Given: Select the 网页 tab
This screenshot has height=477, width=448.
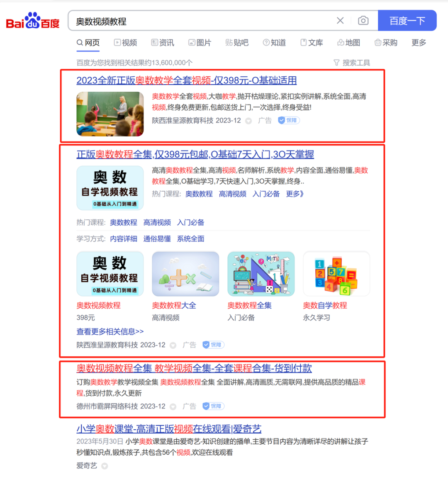Looking at the screenshot, I should [88, 43].
